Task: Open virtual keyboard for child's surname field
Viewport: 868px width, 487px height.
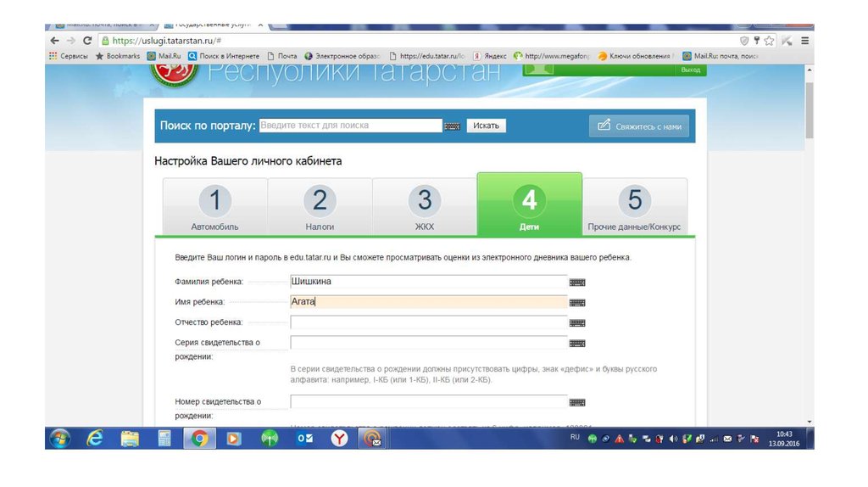Action: [577, 282]
